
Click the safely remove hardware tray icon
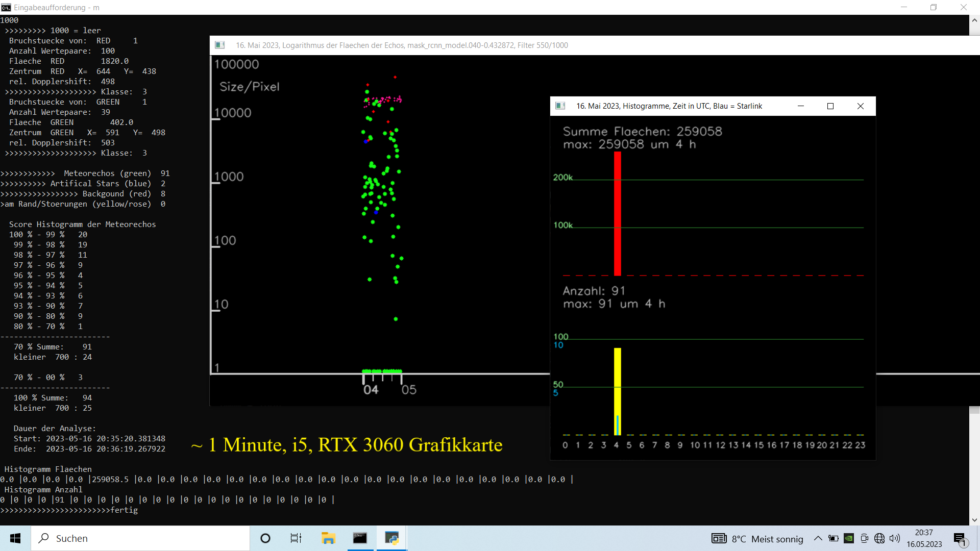864,538
